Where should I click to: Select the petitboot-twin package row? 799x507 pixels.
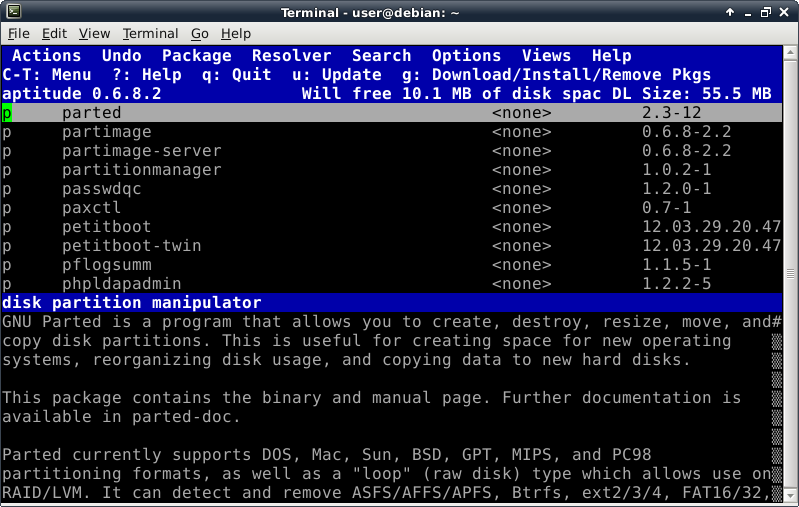pyautogui.click(x=131, y=246)
